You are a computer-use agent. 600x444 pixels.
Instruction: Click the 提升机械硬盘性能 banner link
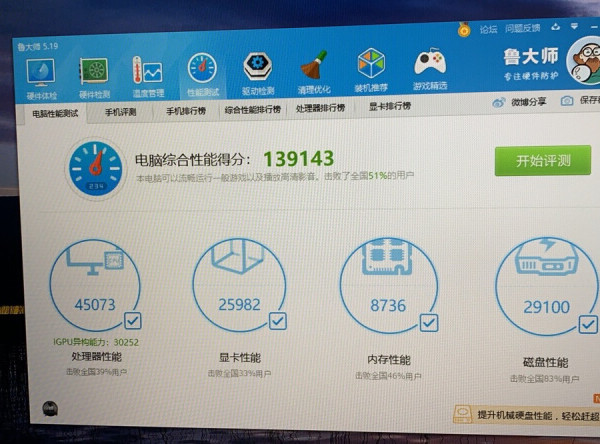(x=538, y=415)
